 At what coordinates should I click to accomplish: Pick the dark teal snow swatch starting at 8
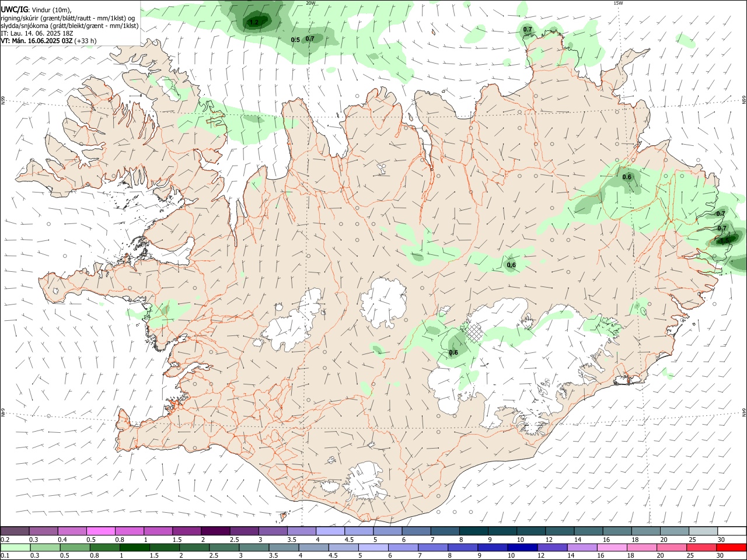click(473, 531)
